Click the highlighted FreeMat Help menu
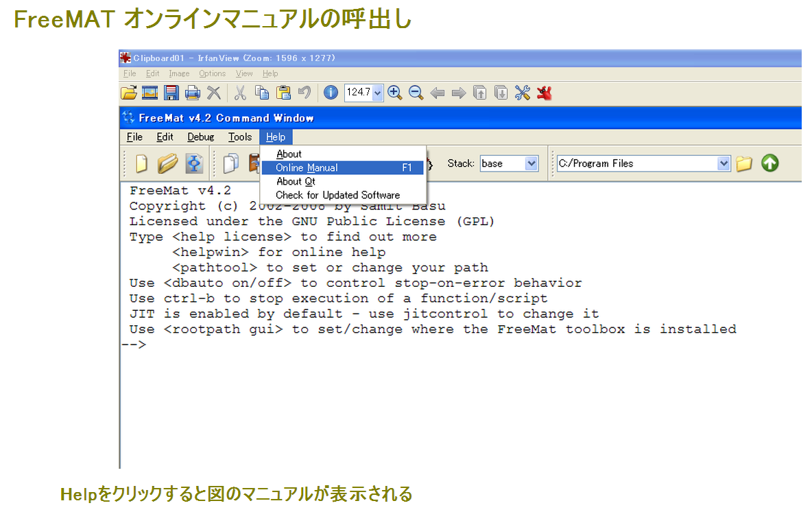 coord(276,137)
